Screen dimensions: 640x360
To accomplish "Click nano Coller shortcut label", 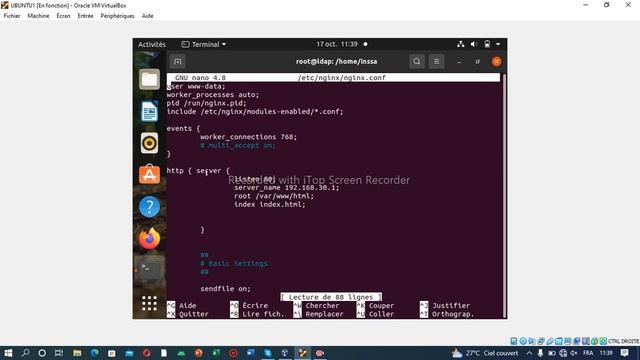I will 382,314.
